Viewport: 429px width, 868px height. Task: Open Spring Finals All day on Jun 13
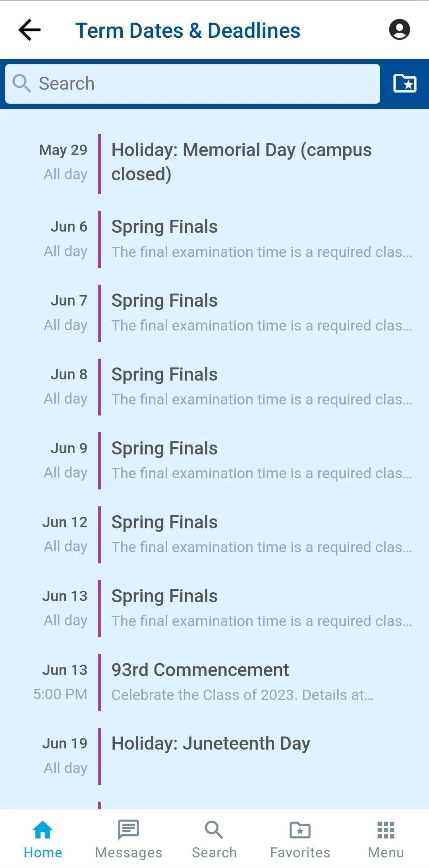coord(214,609)
